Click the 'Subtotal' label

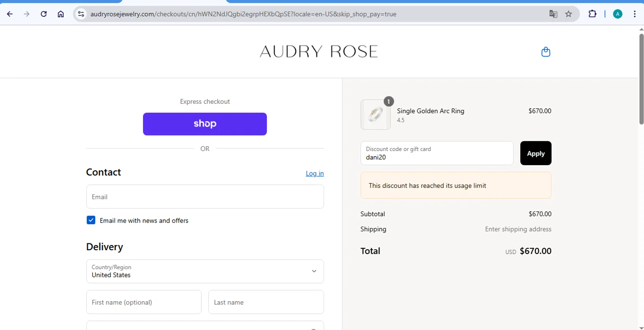[x=373, y=214]
